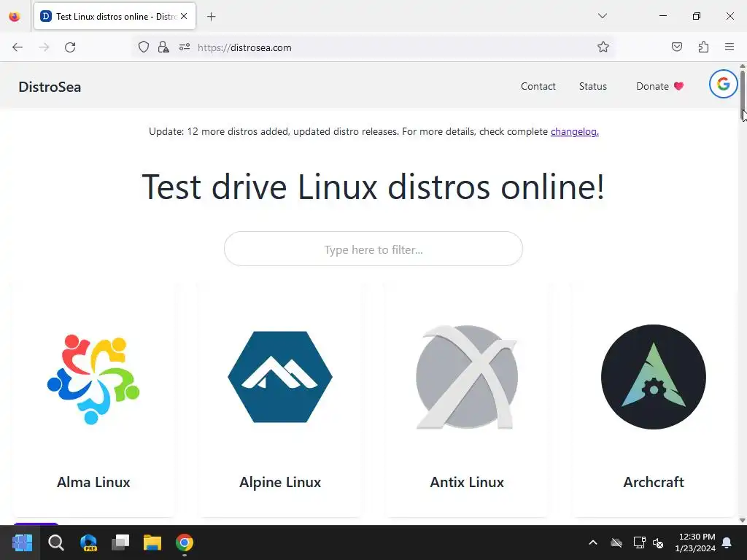Screen dimensions: 747x560
Task: Select the Archcraft logo
Action: [654, 377]
